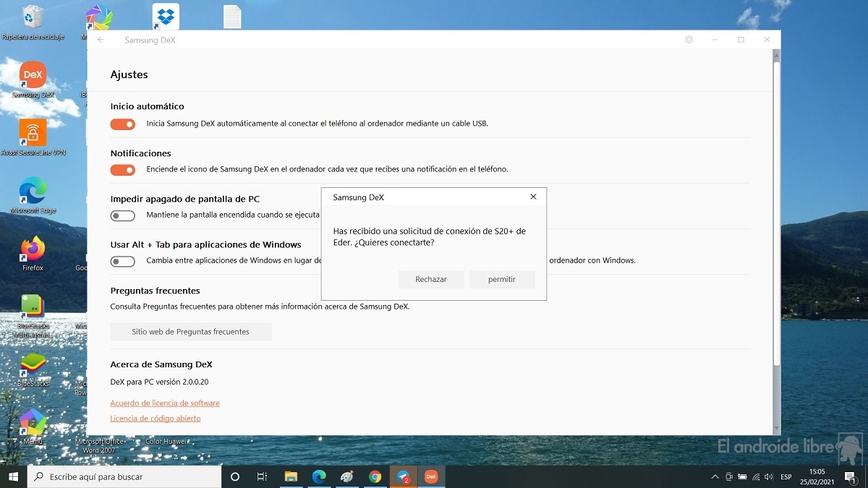Click the Preguntas frecuentes section heading
868x488 pixels.
click(156, 291)
